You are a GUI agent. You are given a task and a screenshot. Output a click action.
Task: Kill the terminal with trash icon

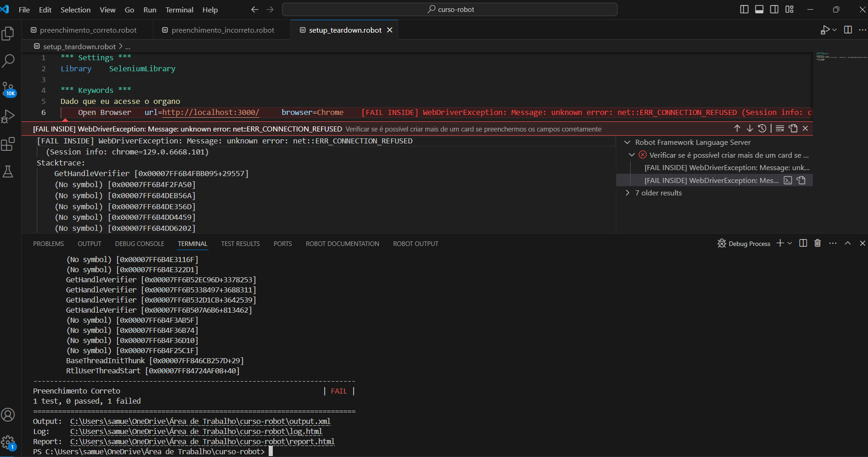(817, 243)
